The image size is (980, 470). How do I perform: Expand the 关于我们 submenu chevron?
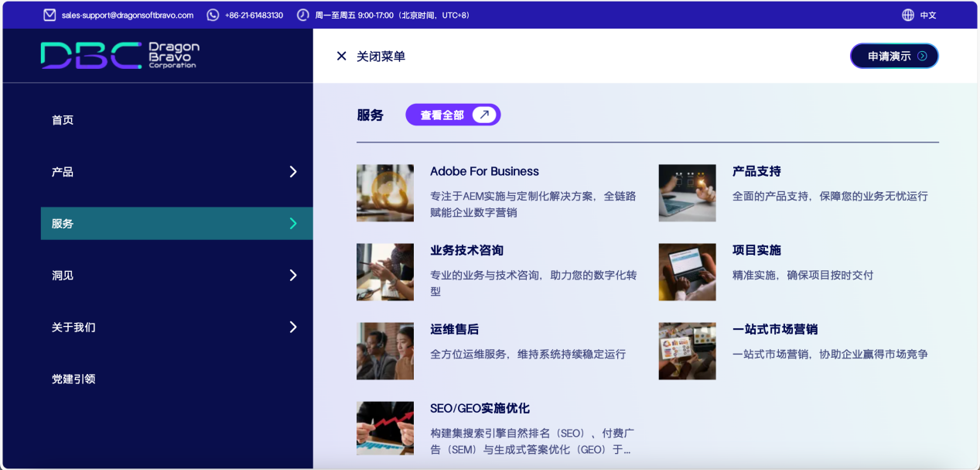point(292,327)
